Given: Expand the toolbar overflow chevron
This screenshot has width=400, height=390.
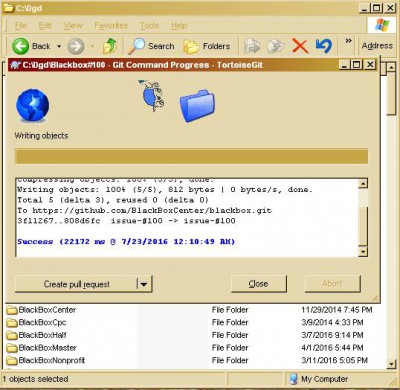Looking at the screenshot, I should [x=348, y=41].
